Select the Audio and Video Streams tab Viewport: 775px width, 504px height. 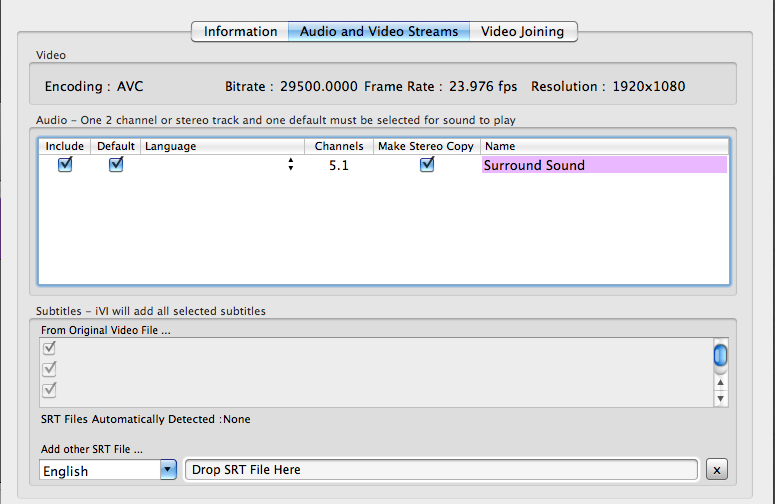coord(379,31)
